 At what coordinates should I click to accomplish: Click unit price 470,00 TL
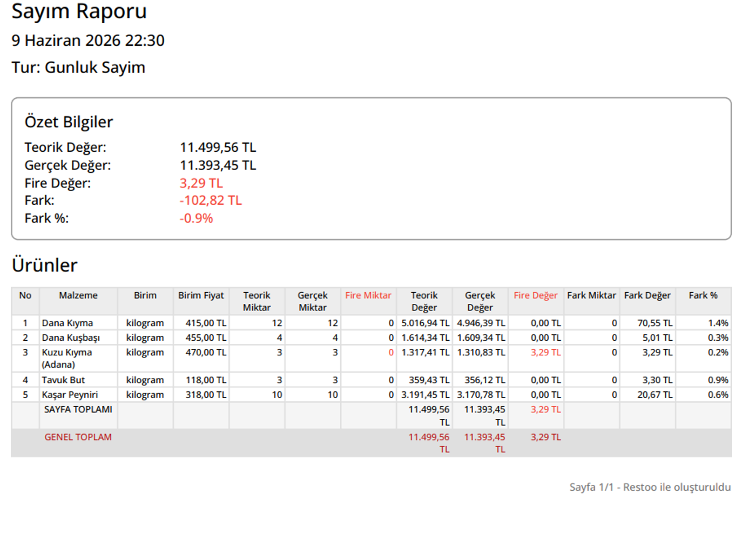pos(206,352)
